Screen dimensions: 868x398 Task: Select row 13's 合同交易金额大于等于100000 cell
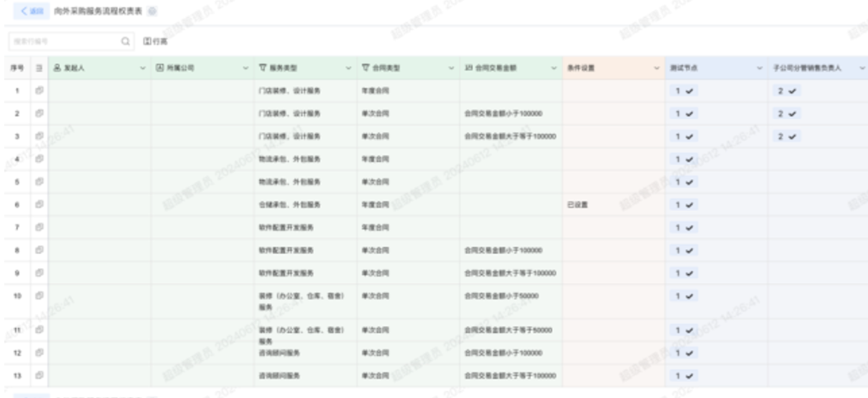coord(511,375)
